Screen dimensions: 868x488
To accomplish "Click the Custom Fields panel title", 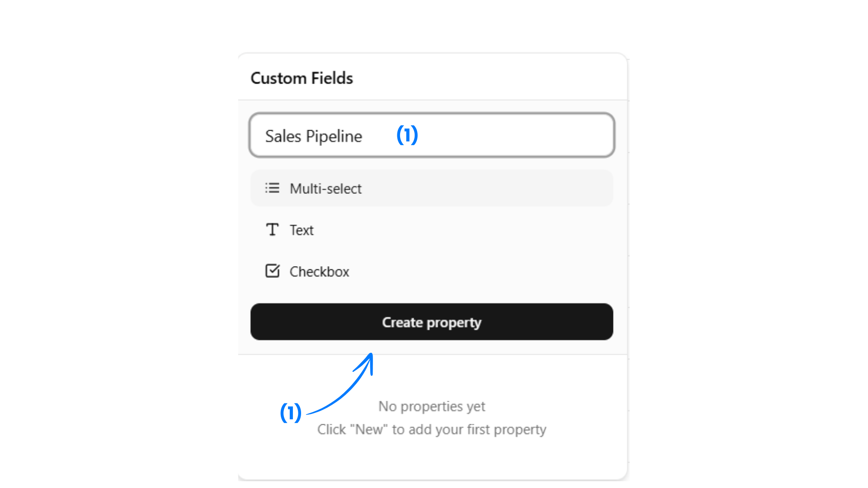I will (302, 78).
